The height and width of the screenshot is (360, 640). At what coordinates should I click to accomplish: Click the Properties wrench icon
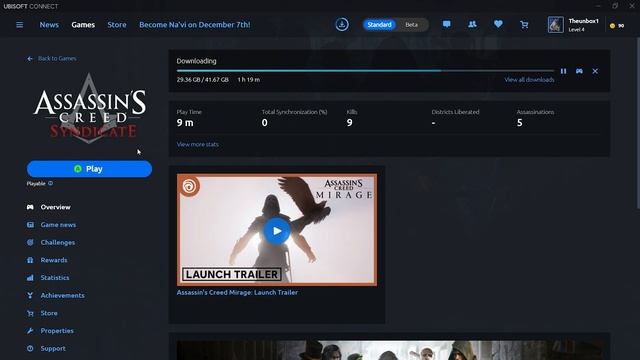tap(30, 331)
